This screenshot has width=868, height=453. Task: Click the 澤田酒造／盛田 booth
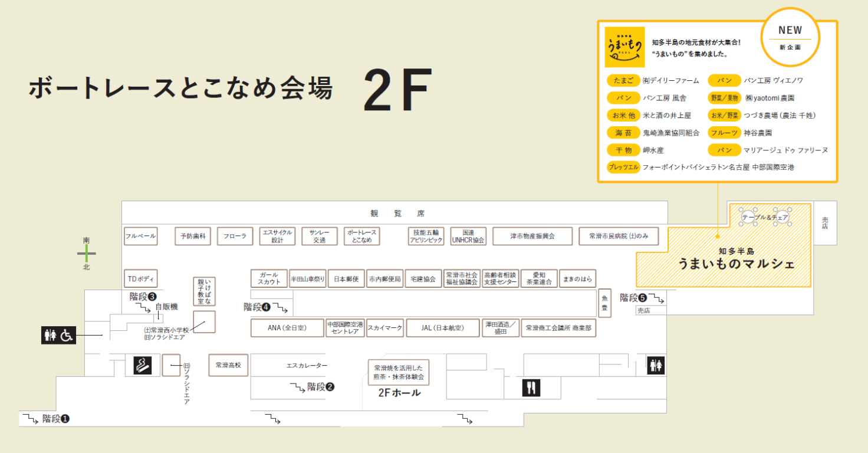[x=501, y=328]
